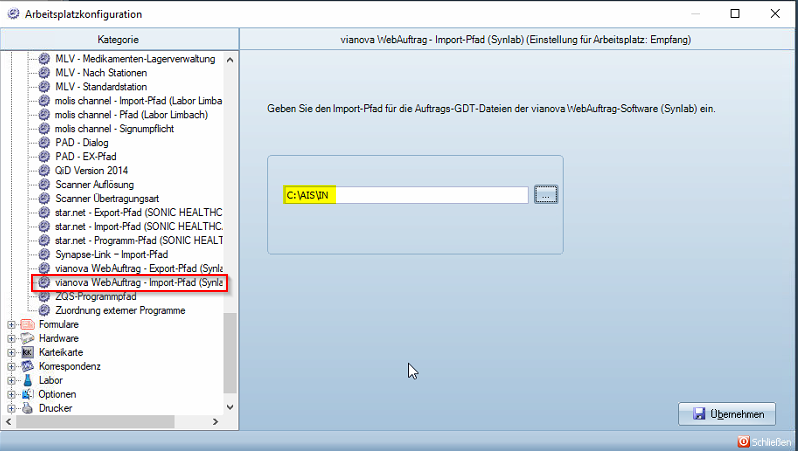The image size is (798, 451).
Task: Click the Labor flask icon
Action: (27, 381)
